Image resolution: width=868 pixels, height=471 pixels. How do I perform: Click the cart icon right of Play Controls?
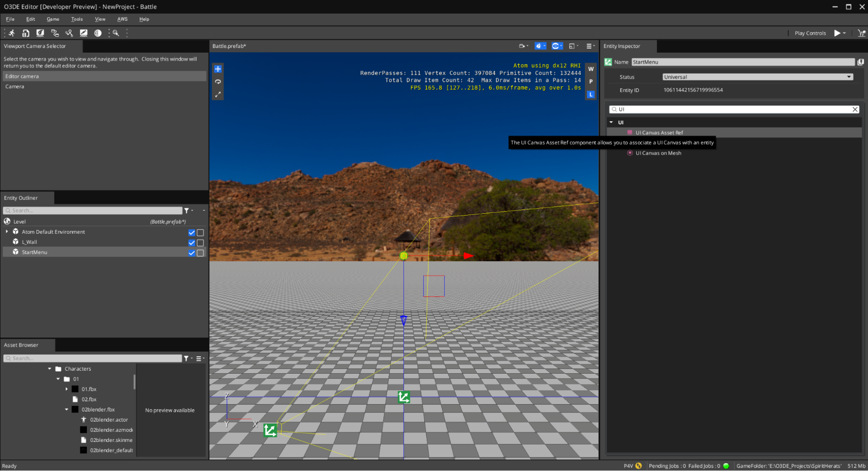pos(861,33)
